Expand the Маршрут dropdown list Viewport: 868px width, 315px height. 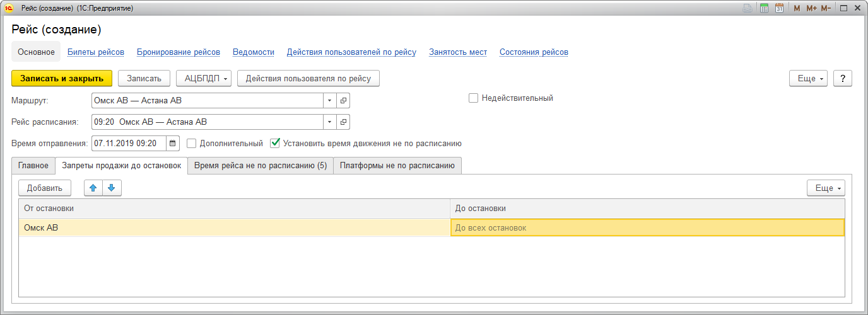coord(331,100)
